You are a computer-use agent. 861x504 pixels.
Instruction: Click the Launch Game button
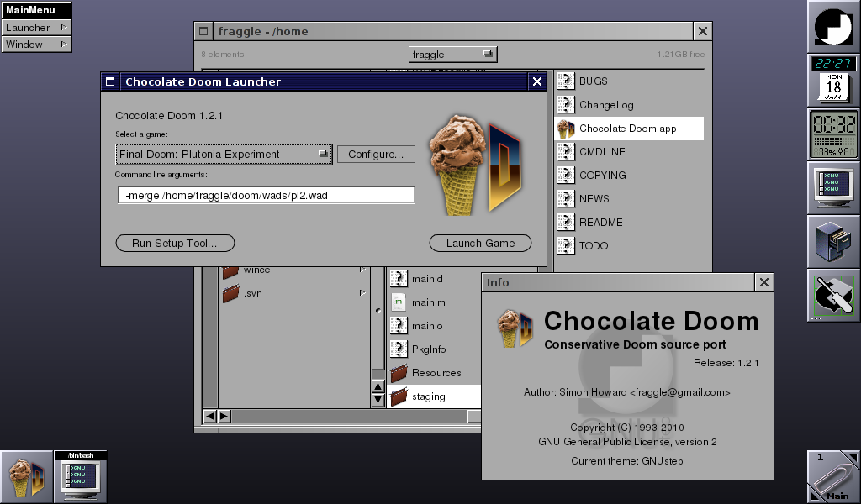click(480, 243)
